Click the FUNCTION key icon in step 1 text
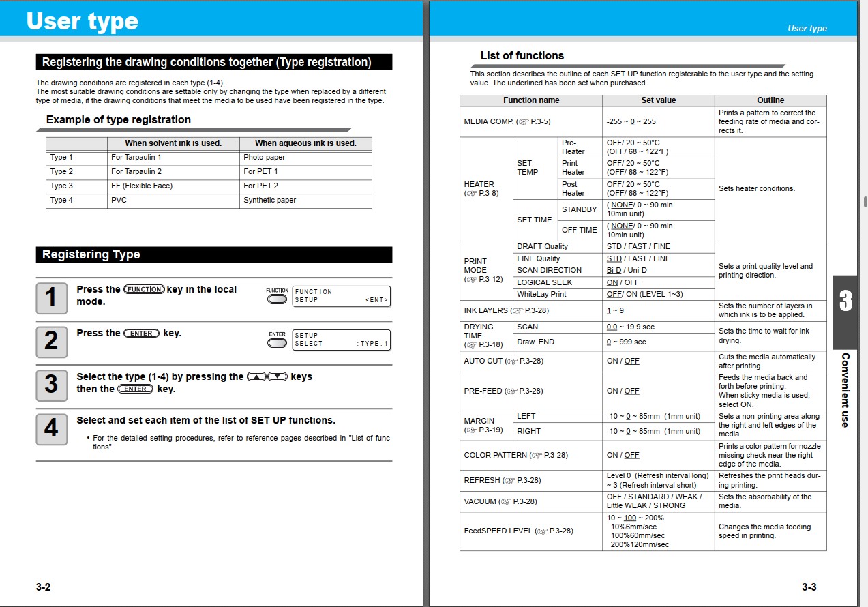The width and height of the screenshot is (868, 607). pyautogui.click(x=144, y=289)
